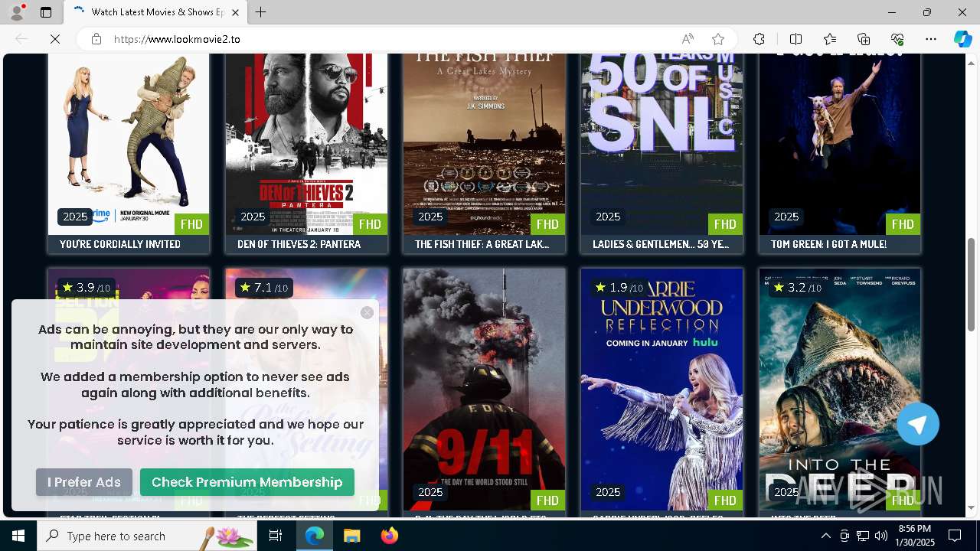The width and height of the screenshot is (980, 551).
Task: Open Into the Deep shark poster
Action: pos(840,389)
